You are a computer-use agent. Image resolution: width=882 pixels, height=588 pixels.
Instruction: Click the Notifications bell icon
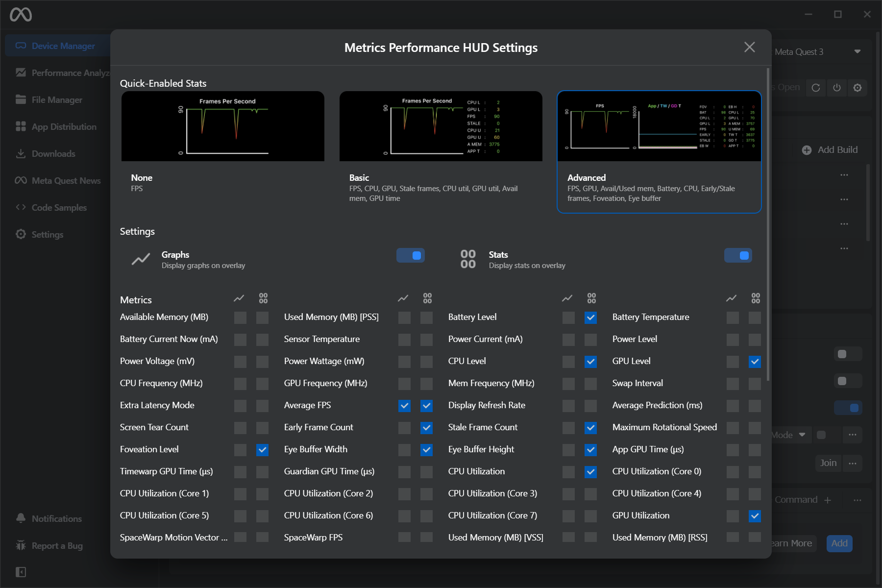coord(21,518)
